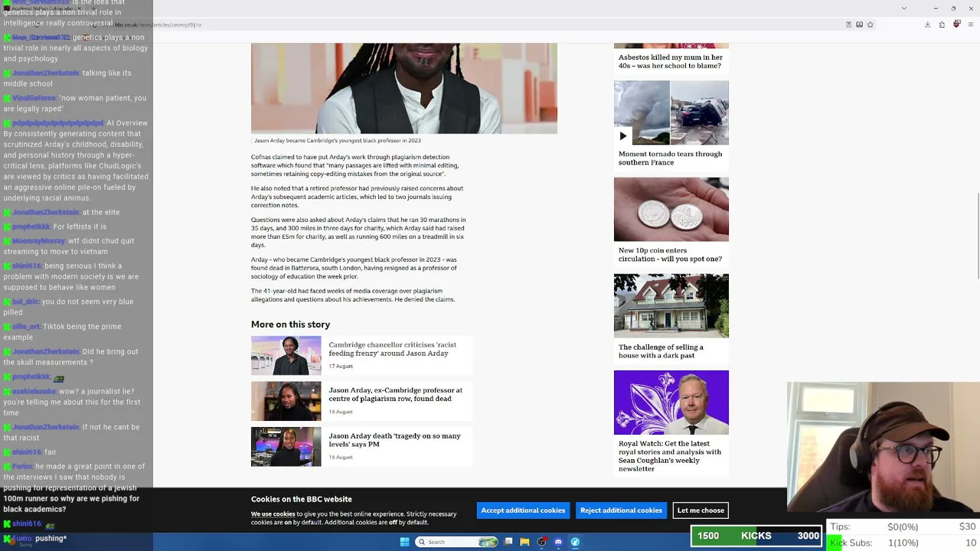This screenshot has height=551, width=980.
Task: Click the '1500 KICKS 3000' goal bar
Action: [756, 536]
